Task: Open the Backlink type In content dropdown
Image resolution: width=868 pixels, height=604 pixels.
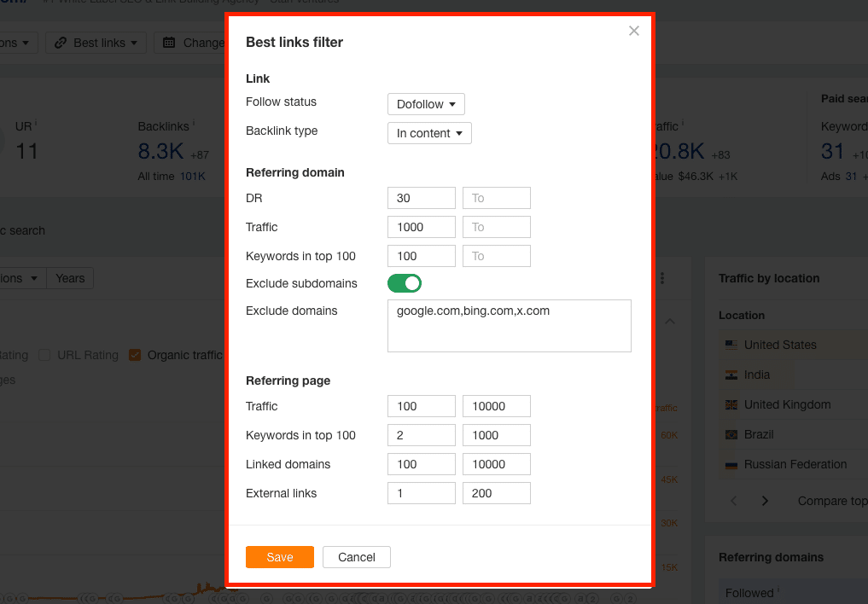Action: click(x=429, y=133)
